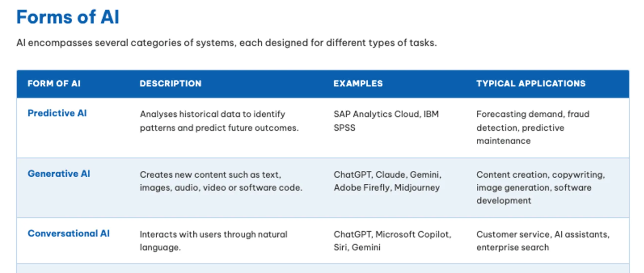Click the partially visible row below Conversational AI
The height and width of the screenshot is (273, 644).
[323, 269]
